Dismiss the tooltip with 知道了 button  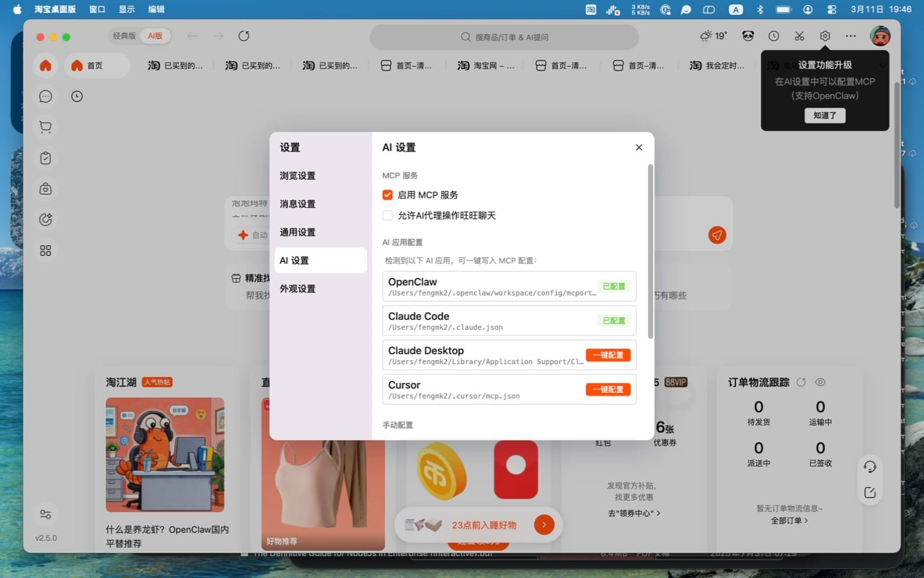click(x=825, y=116)
